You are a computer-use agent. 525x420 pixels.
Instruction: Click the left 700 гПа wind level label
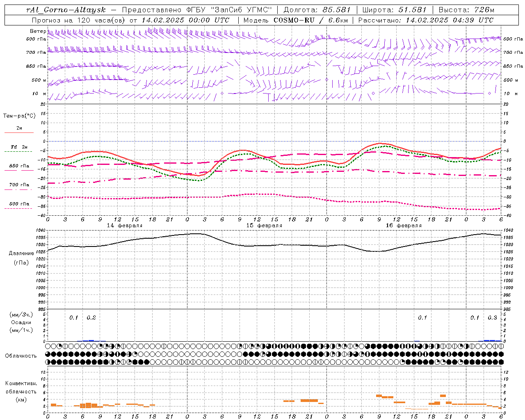point(36,52)
